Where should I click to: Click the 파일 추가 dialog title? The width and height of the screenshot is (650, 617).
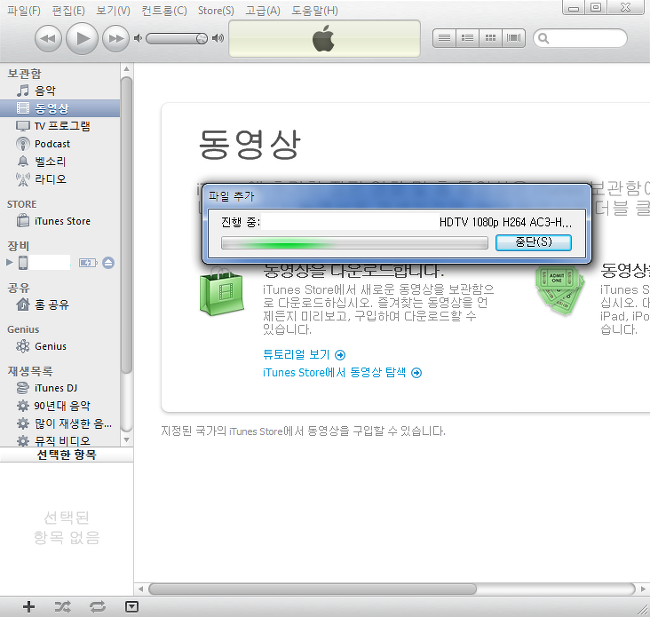(x=231, y=196)
